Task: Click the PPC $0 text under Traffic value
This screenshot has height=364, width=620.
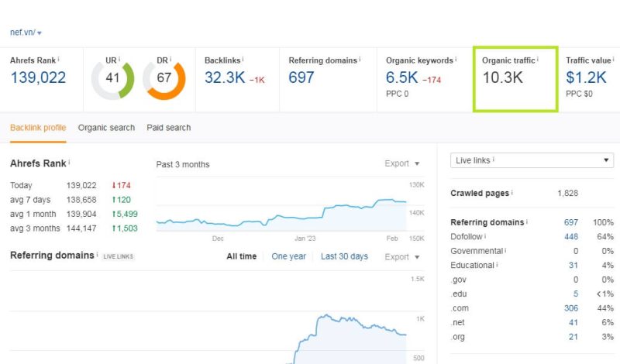Action: point(579,94)
